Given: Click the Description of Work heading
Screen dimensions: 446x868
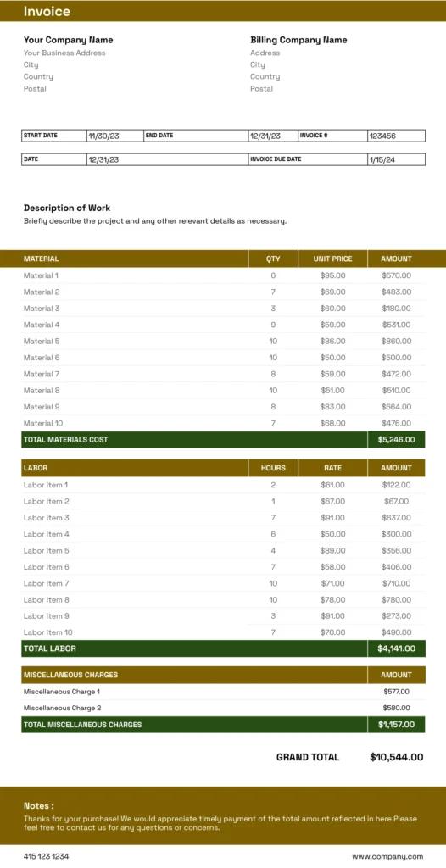Looking at the screenshot, I should pos(67,209).
